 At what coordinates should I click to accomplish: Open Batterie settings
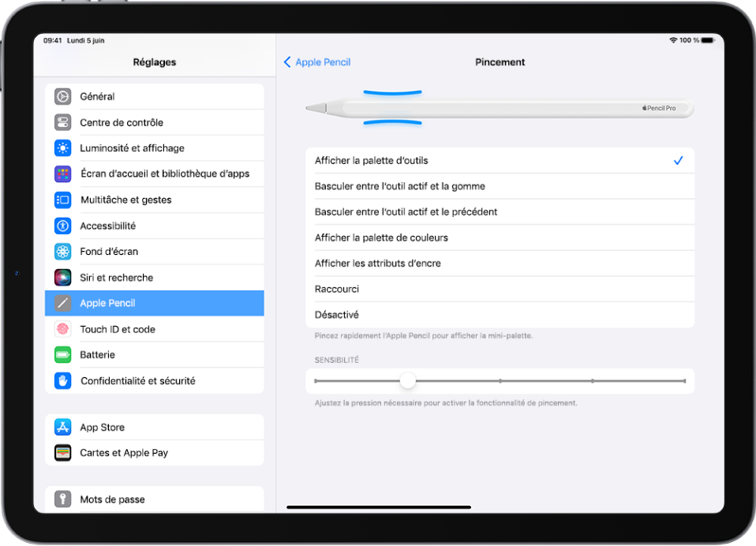point(155,355)
